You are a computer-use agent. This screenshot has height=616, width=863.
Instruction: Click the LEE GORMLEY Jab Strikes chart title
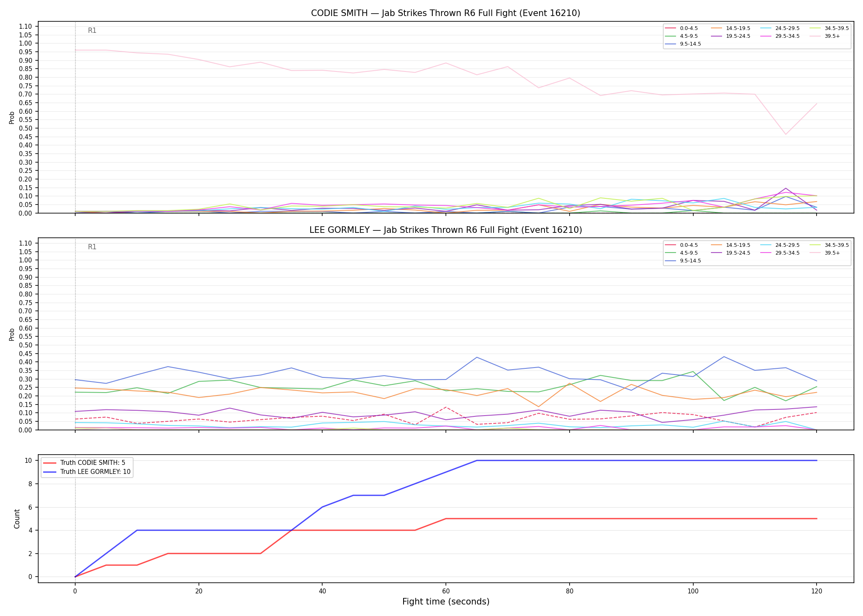tap(445, 230)
